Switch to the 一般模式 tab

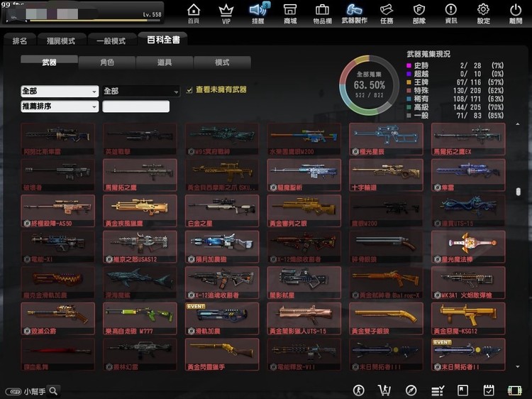111,40
